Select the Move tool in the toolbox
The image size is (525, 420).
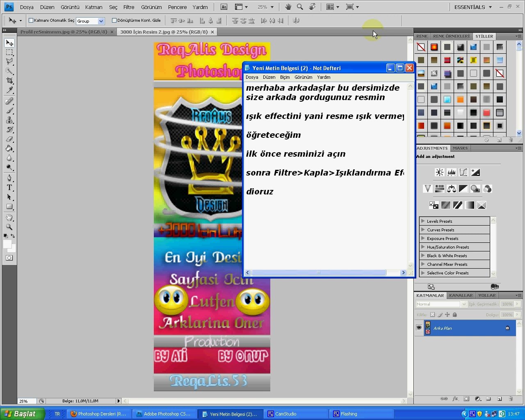(9, 43)
